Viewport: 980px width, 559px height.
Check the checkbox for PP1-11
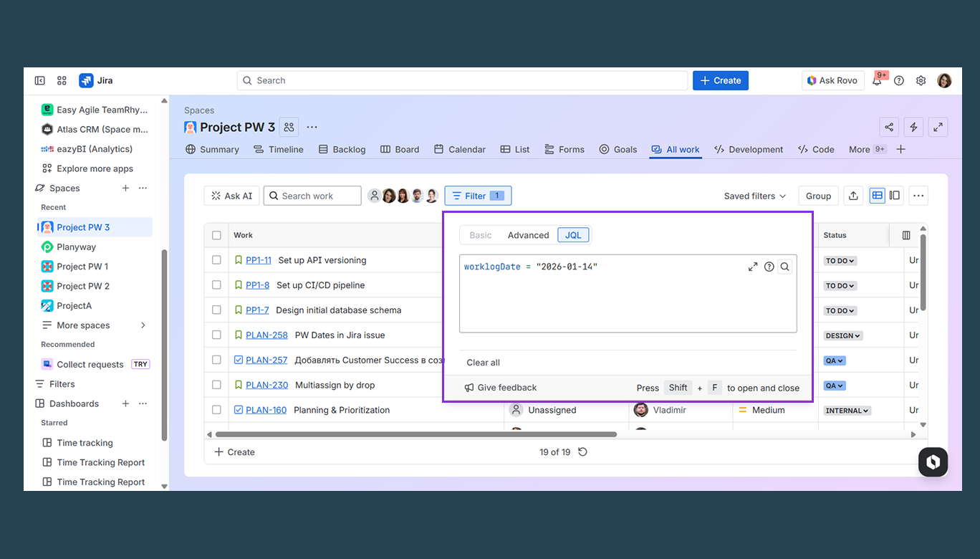click(x=216, y=259)
